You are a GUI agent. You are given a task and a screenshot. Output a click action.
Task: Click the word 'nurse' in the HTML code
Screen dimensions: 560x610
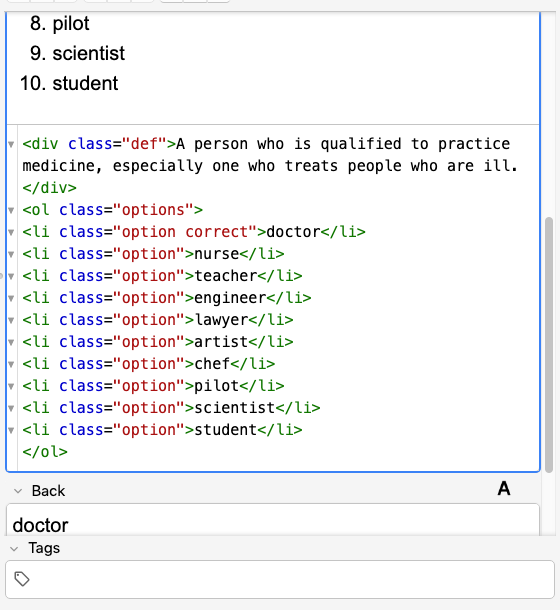[216, 254]
